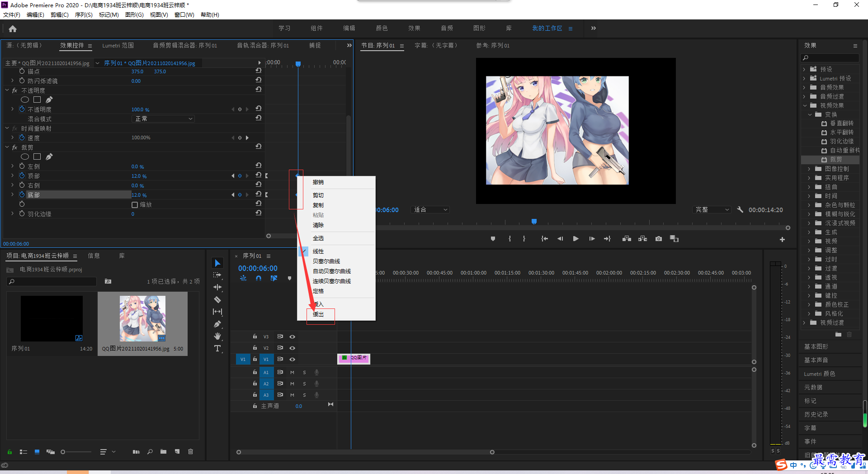Select the Track Select Forward tool

217,275
